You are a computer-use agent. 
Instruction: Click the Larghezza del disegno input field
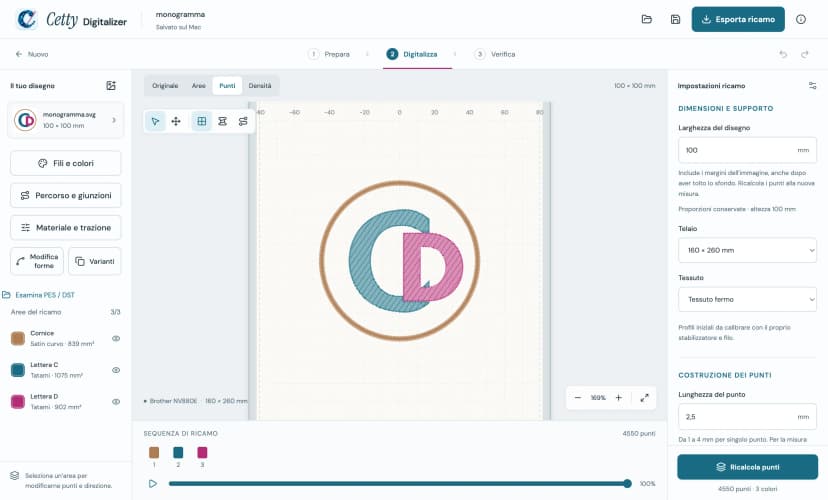(x=747, y=150)
